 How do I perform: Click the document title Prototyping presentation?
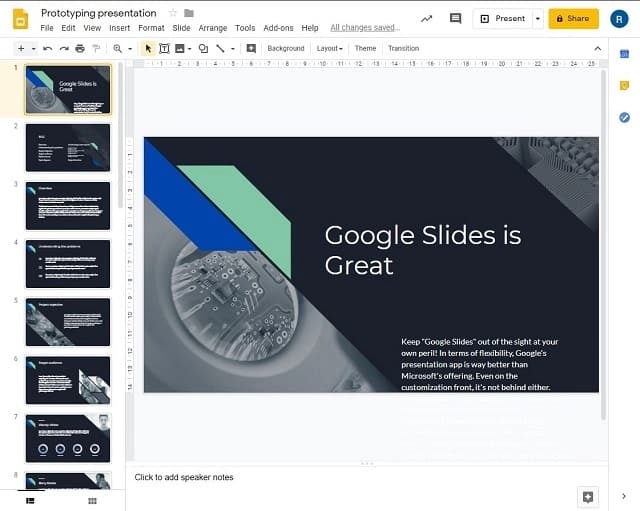98,13
